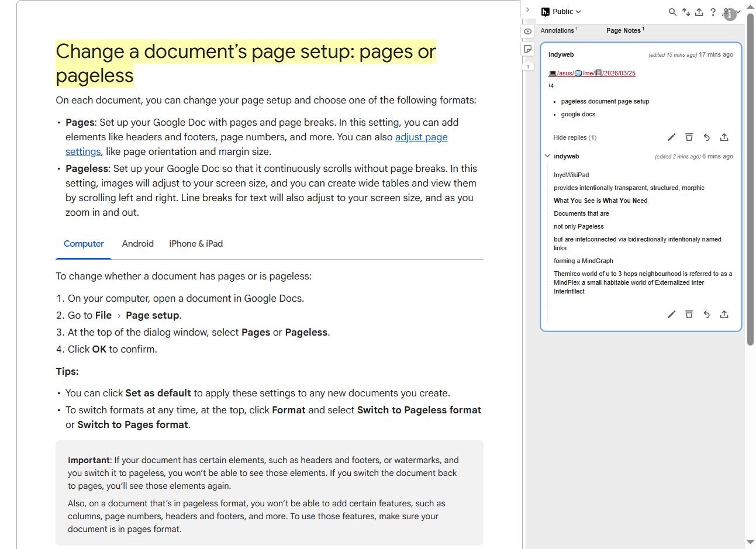Screen dimensions: 756x549
Task: Collapse the indyweb reply thread
Action: (547, 156)
